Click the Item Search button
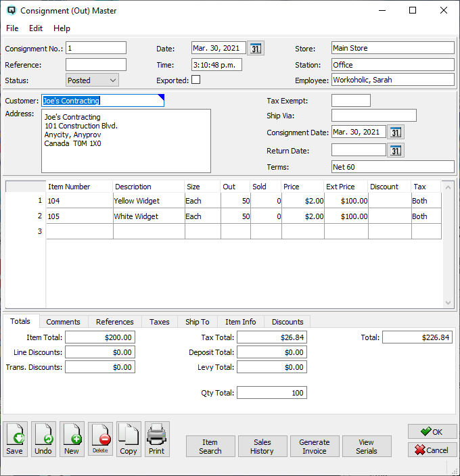This screenshot has height=476, width=460. point(210,446)
